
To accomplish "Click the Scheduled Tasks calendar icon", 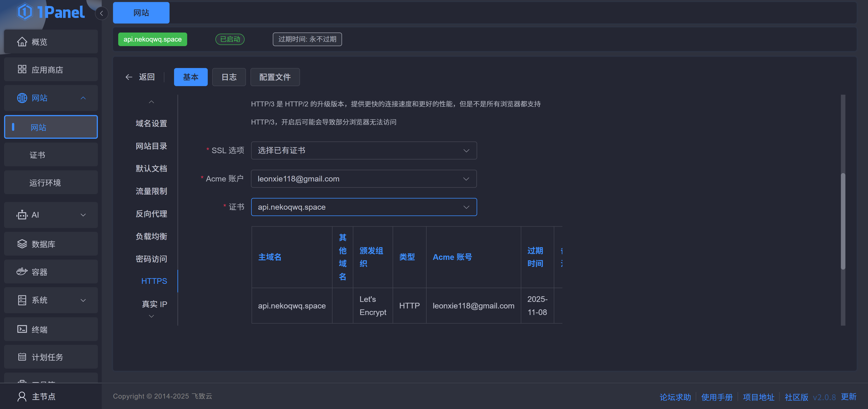I will 22,357.
